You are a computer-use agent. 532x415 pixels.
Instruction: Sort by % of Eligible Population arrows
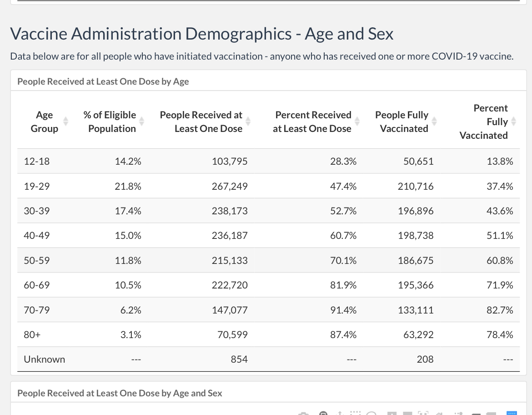pyautogui.click(x=142, y=121)
